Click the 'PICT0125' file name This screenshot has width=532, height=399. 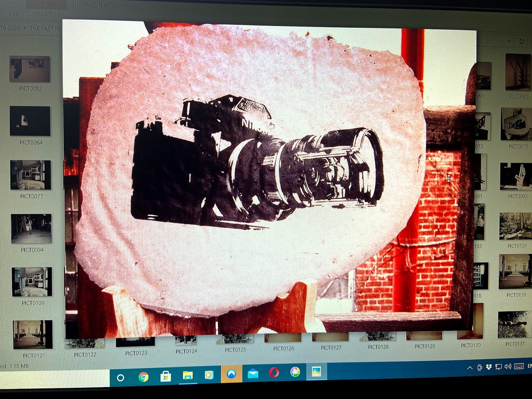(236, 350)
